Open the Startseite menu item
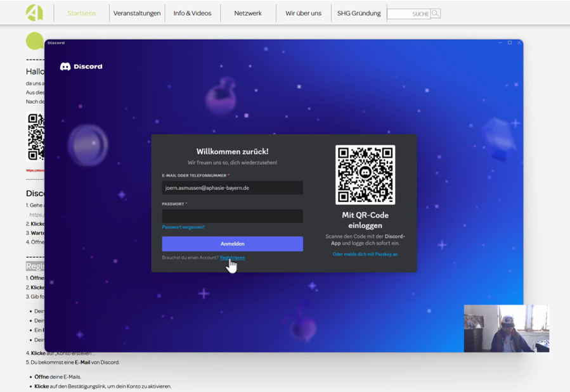This screenshot has width=570, height=392. (x=82, y=13)
